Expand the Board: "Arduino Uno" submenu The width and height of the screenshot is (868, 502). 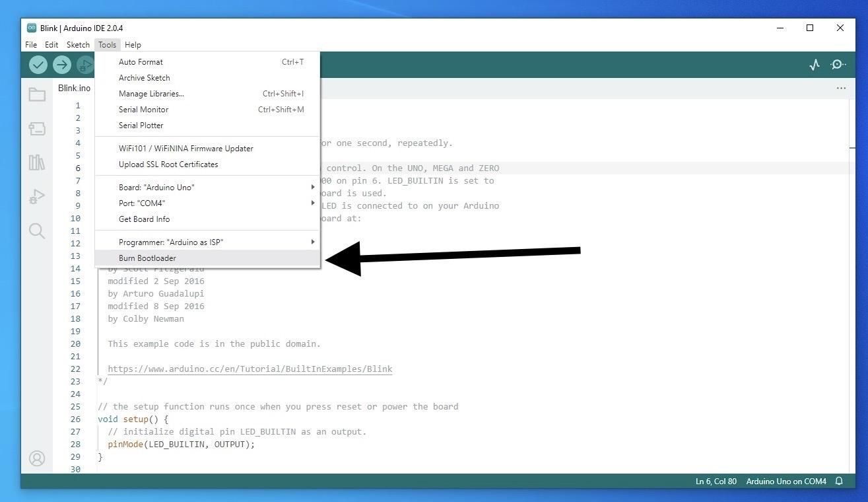point(207,188)
